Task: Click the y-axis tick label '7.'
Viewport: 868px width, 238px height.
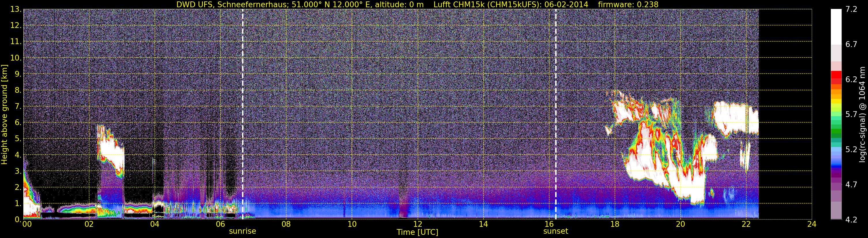Action: coord(18,107)
